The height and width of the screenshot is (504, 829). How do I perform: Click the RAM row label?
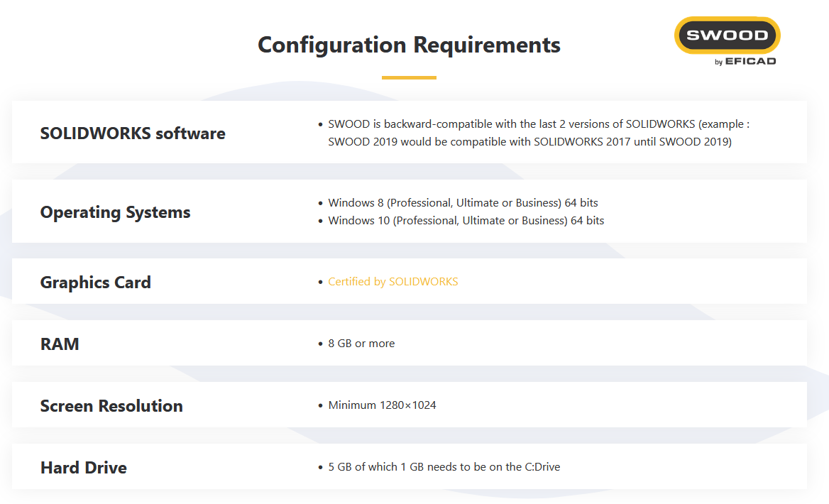tap(60, 344)
